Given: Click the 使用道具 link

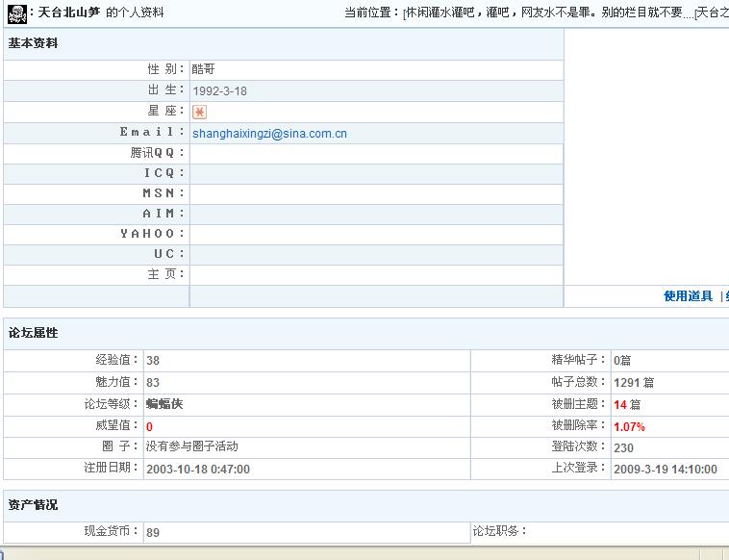Looking at the screenshot, I should 688,295.
